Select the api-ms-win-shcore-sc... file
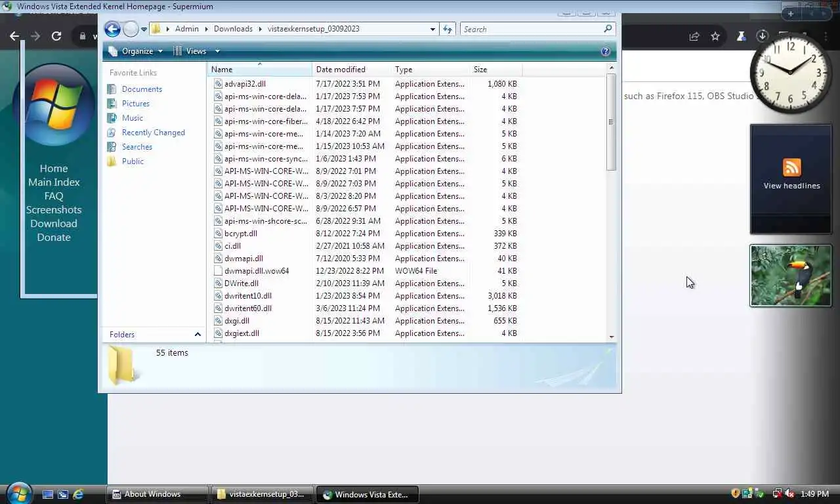 click(265, 221)
